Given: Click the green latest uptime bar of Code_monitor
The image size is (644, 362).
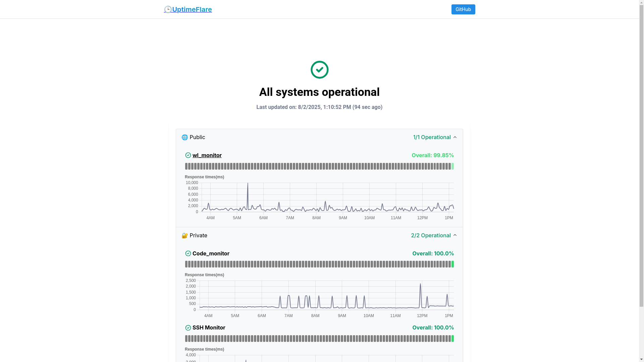Looking at the screenshot, I should coord(452,264).
